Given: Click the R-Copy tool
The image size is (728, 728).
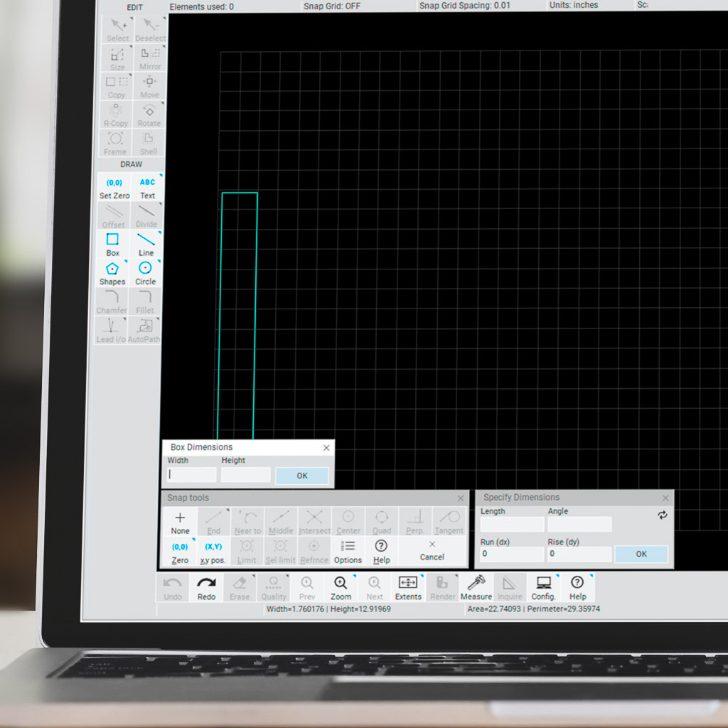Looking at the screenshot, I should coord(116,115).
